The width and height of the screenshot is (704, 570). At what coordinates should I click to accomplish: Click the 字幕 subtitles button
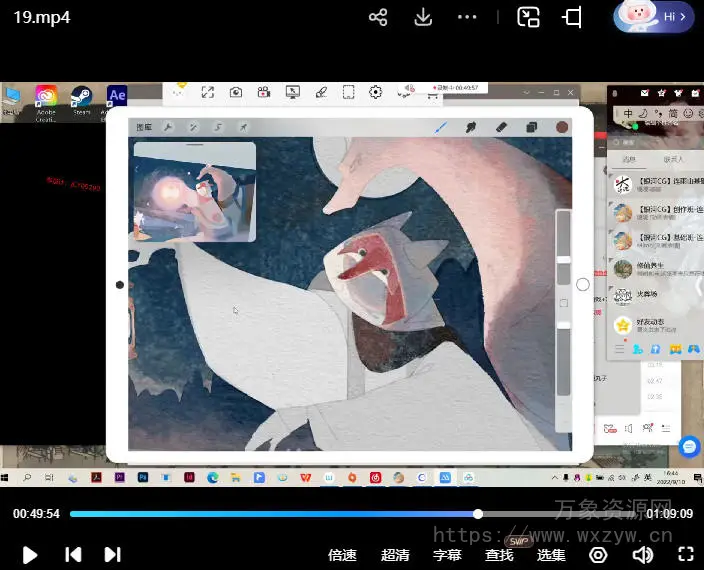click(447, 555)
